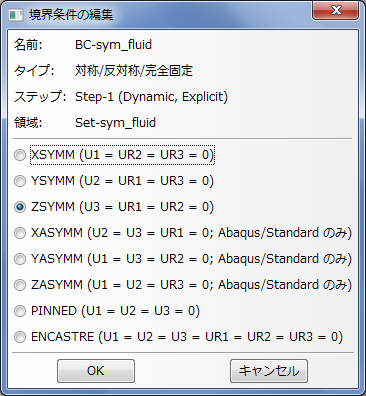Screen dimensions: 366x396
Task: Click the BC-sym_fluid name text
Action: click(x=113, y=45)
